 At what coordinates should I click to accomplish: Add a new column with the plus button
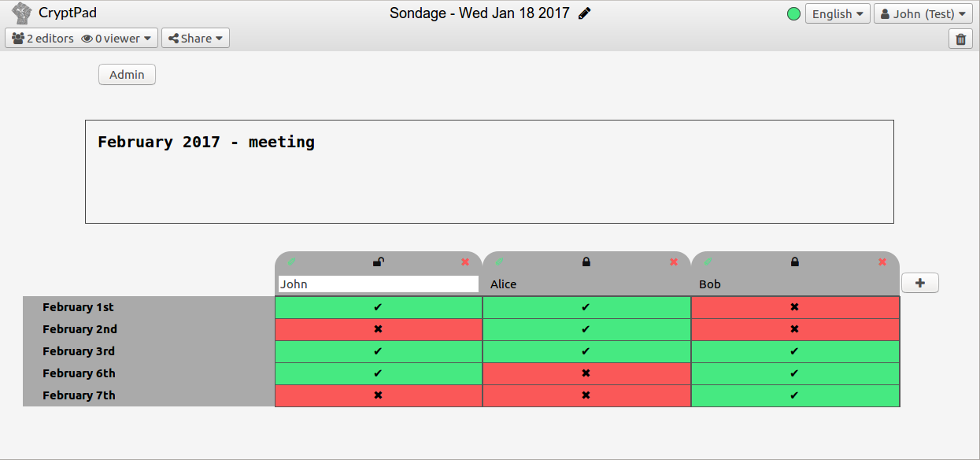[x=919, y=284]
